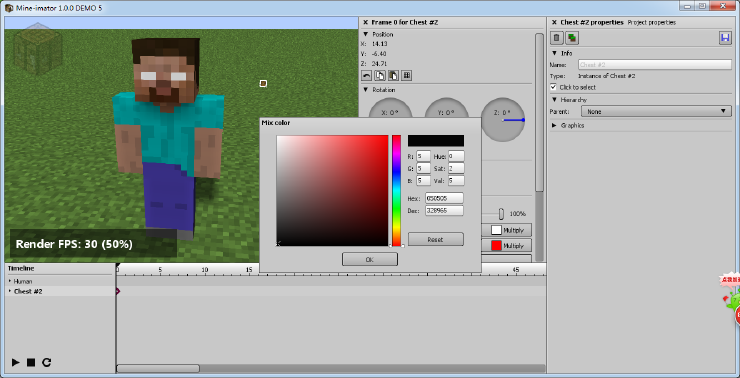Image resolution: width=740 pixels, height=378 pixels.
Task: Close the Chest #2 properties panel
Action: [554, 22]
